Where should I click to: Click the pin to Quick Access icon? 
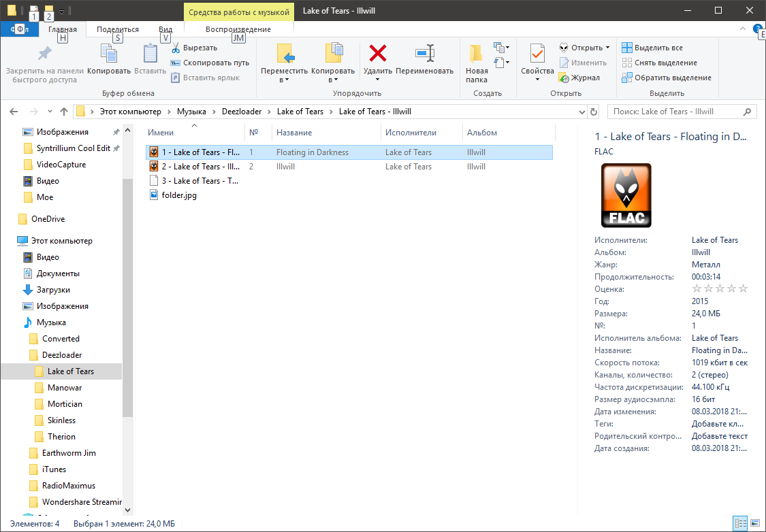tap(44, 54)
